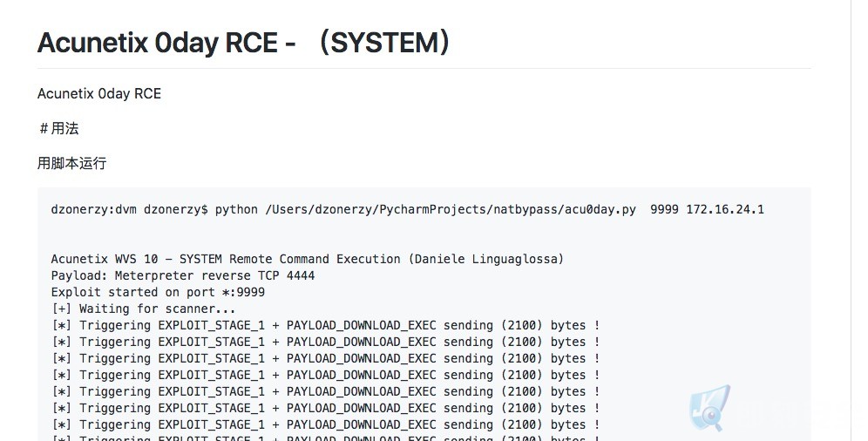Viewport: 868px width, 441px height.
Task: Click the '[+] Waiting for scanner...' line
Action: [x=144, y=309]
